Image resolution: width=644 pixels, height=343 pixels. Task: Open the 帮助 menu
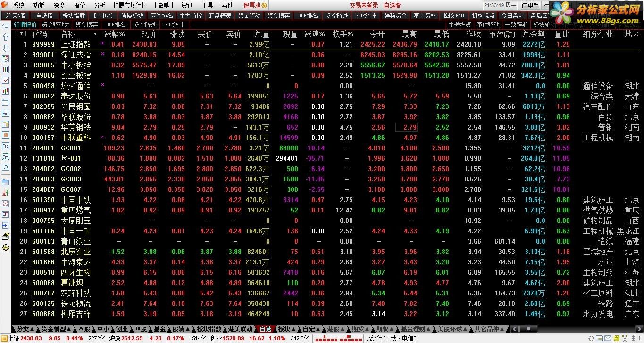pyautogui.click(x=227, y=5)
